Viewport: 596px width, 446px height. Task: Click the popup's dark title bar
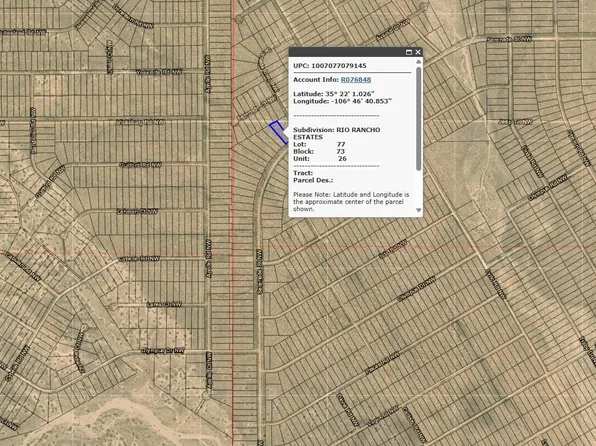coord(347,52)
